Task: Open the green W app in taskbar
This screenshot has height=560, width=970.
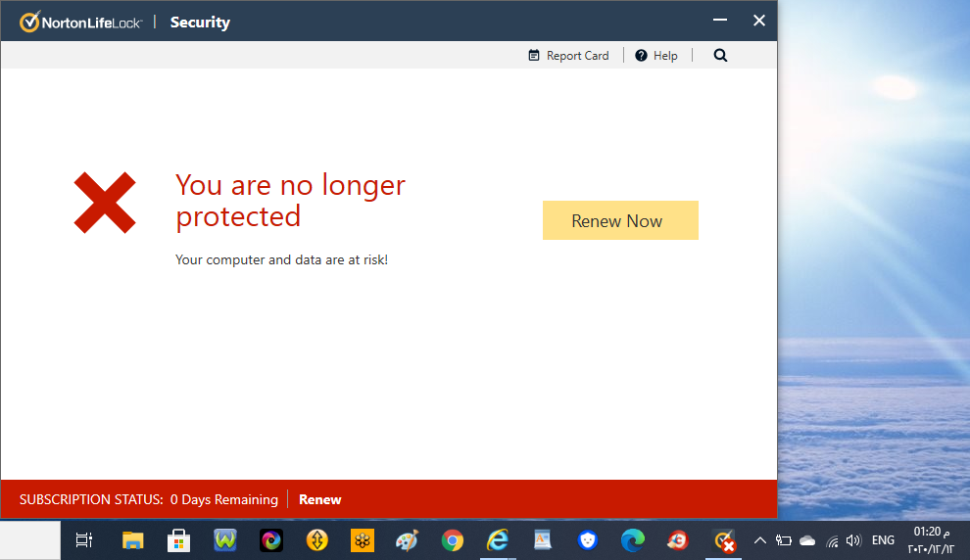Action: [x=225, y=540]
